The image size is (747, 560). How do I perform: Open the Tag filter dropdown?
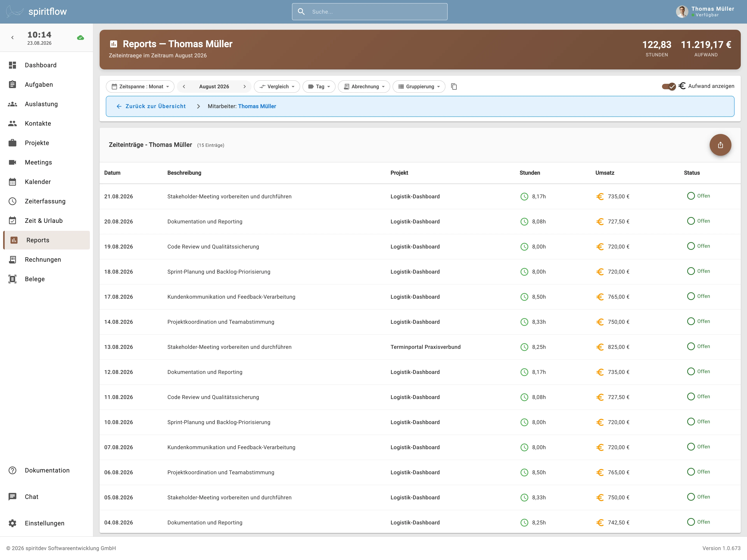click(319, 87)
